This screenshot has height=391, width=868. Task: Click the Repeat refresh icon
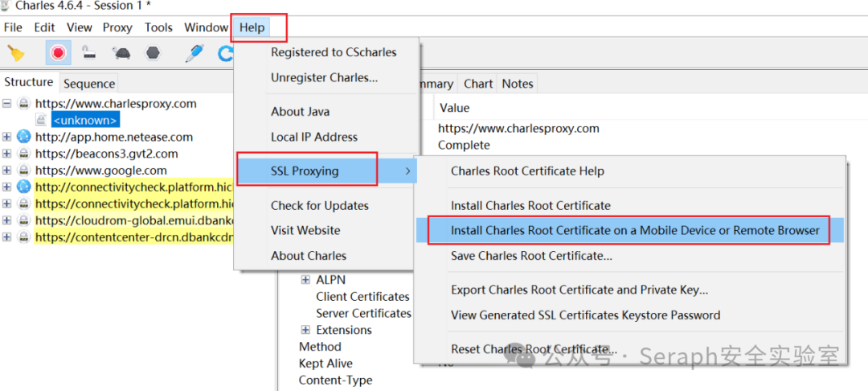pyautogui.click(x=225, y=53)
